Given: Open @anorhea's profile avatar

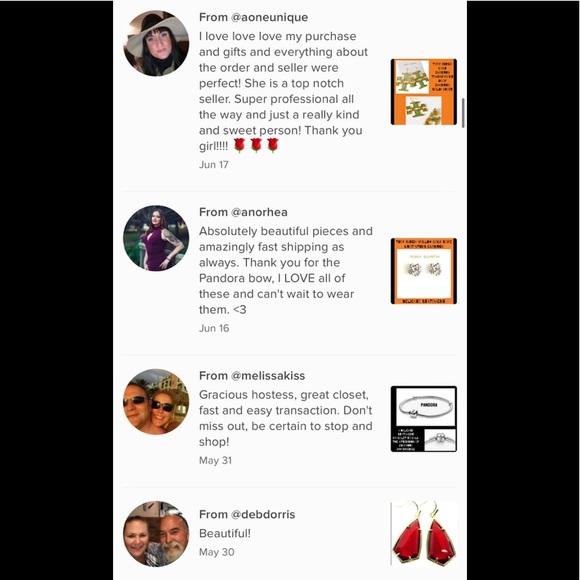Looking at the screenshot, I should click(x=156, y=238).
